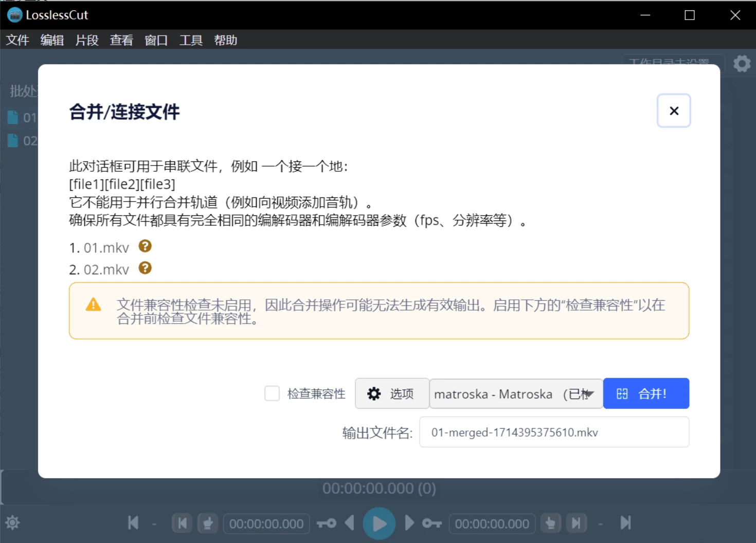Click the 02.mkv entry in merge list
This screenshot has width=756, height=543.
(106, 269)
